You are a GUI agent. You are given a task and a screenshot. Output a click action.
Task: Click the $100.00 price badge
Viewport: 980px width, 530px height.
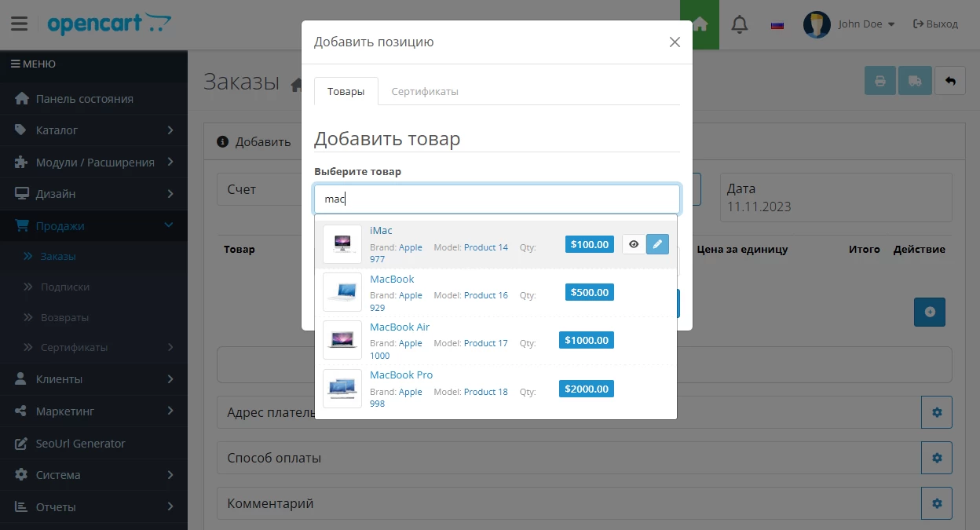coord(590,244)
